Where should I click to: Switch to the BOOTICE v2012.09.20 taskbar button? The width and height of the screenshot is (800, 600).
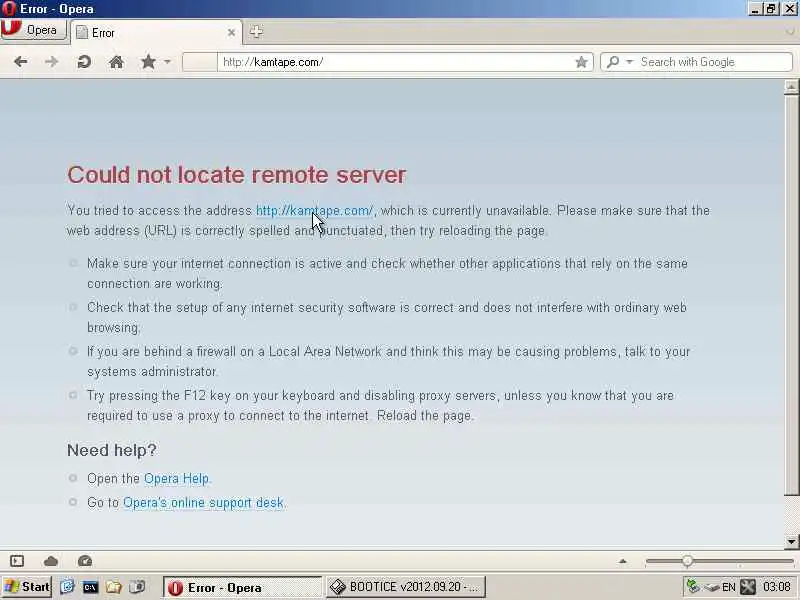pyautogui.click(x=406, y=587)
